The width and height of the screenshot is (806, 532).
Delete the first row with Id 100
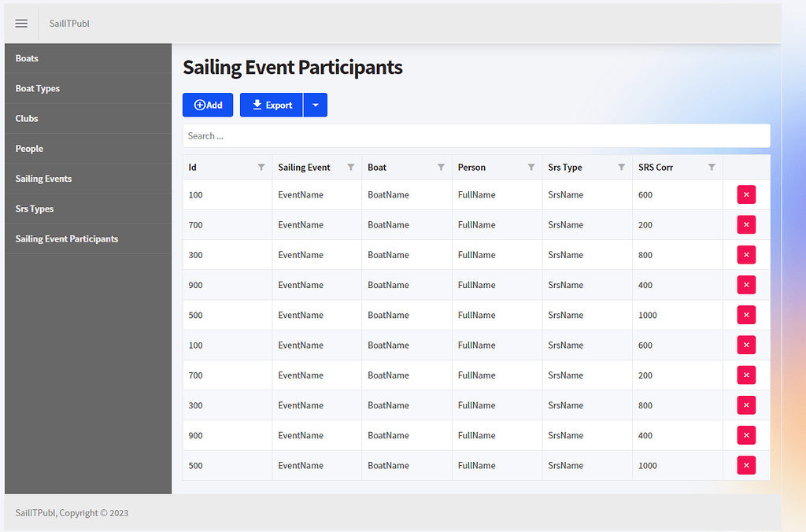[x=745, y=194]
